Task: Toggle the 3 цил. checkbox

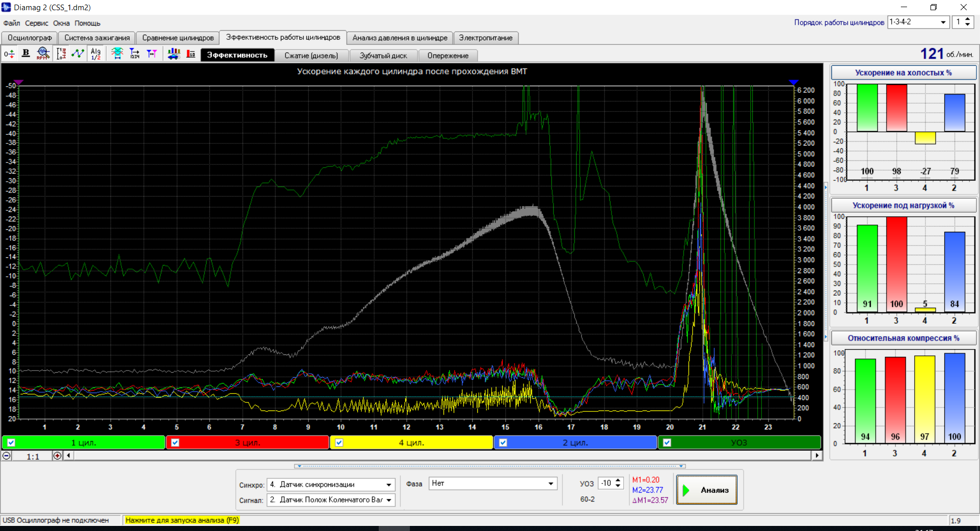Action: [x=175, y=443]
